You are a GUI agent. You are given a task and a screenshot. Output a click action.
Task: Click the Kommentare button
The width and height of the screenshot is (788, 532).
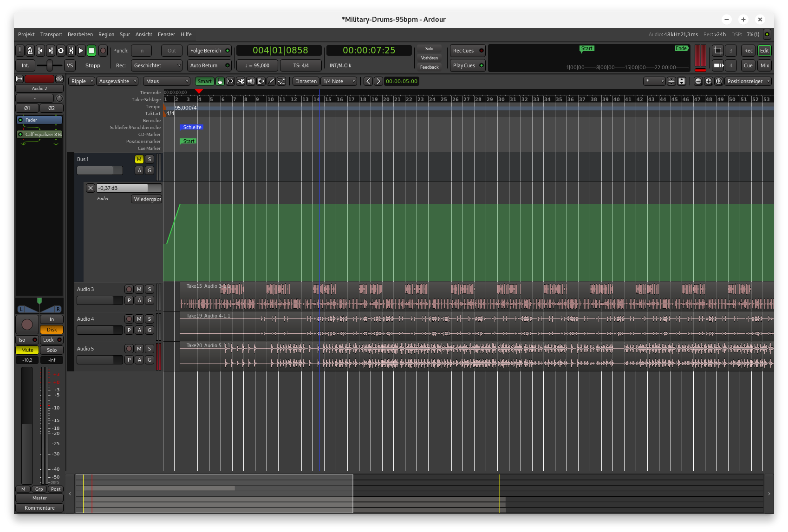point(39,508)
